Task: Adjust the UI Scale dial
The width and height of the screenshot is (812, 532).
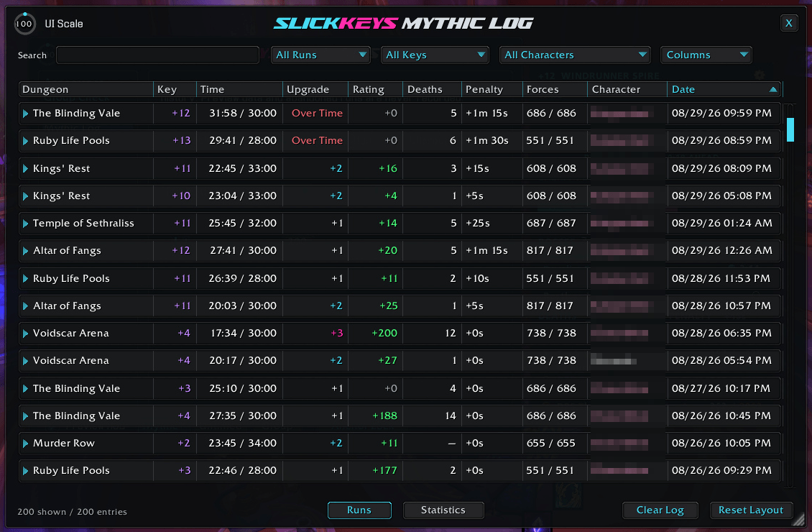Action: point(24,24)
